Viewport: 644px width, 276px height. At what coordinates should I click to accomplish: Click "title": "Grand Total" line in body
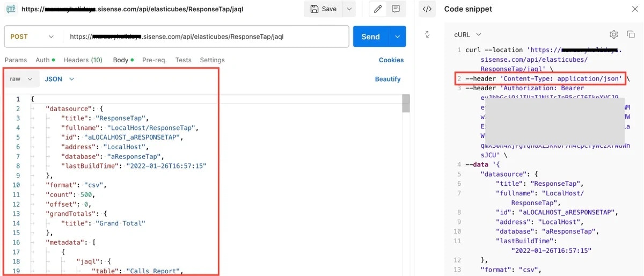pyautogui.click(x=103, y=223)
